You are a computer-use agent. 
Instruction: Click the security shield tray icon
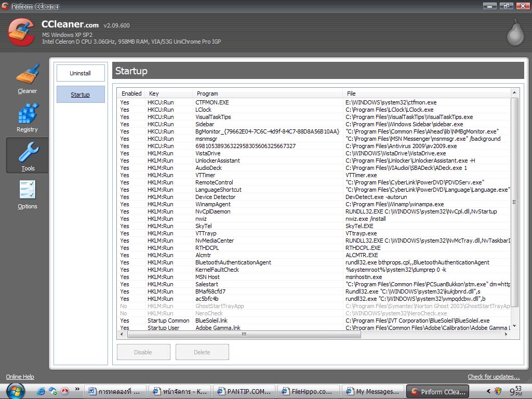[x=498, y=391]
